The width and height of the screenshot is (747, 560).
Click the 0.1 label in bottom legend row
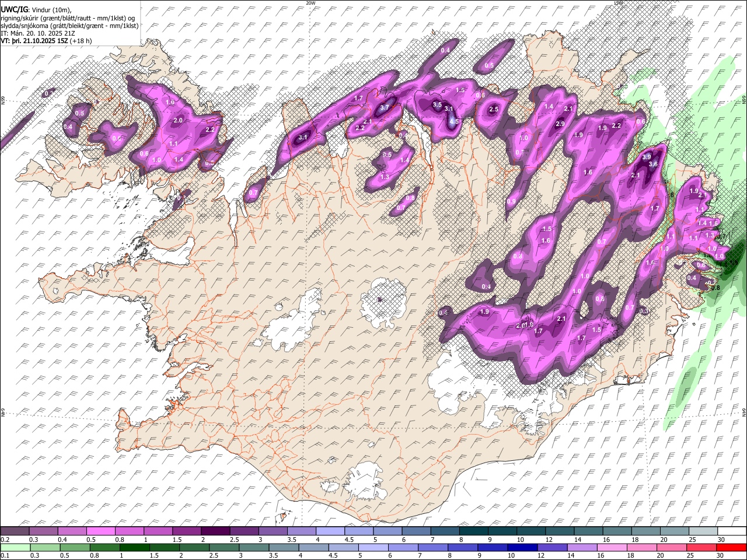(5, 555)
